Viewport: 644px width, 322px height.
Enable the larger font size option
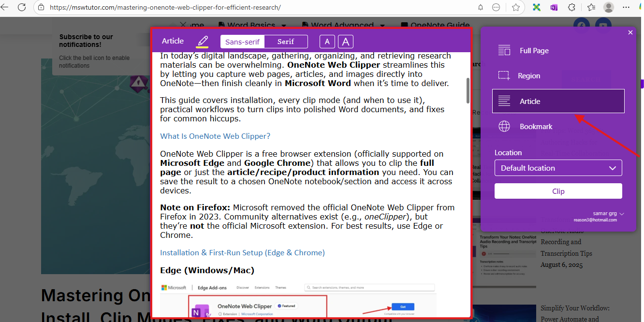345,42
